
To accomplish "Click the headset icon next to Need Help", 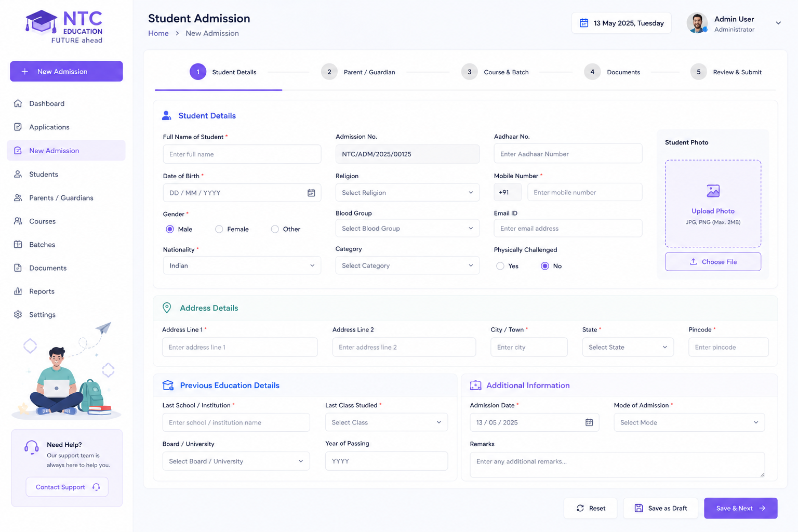I will (32, 447).
